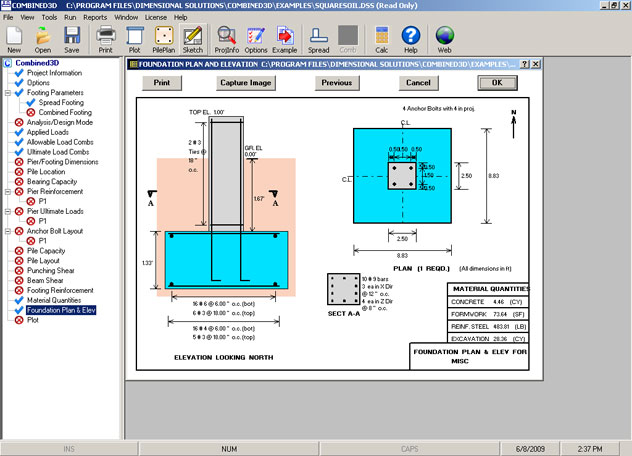This screenshot has height=456, width=632.
Task: Open the Web globe icon
Action: [x=445, y=40]
